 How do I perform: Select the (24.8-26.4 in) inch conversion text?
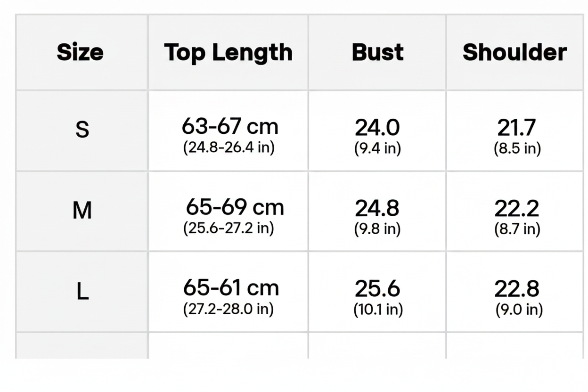(x=229, y=147)
